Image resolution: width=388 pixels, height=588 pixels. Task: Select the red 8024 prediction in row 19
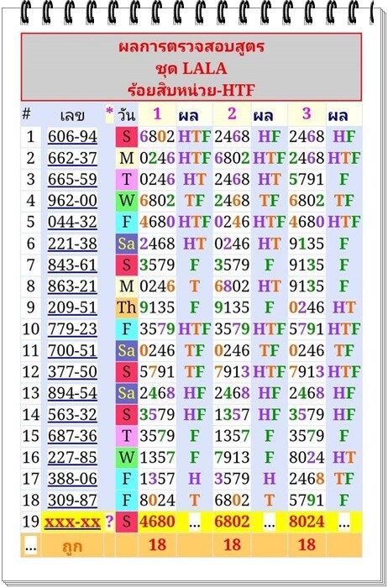[x=307, y=522]
